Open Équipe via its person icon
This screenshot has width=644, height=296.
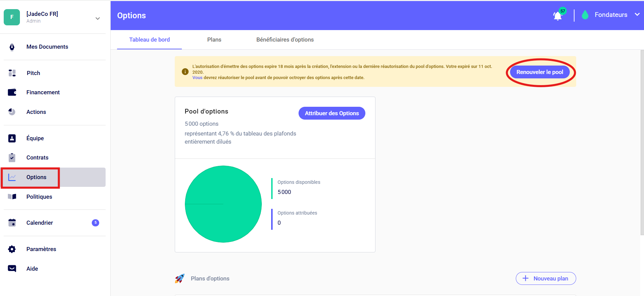click(12, 138)
